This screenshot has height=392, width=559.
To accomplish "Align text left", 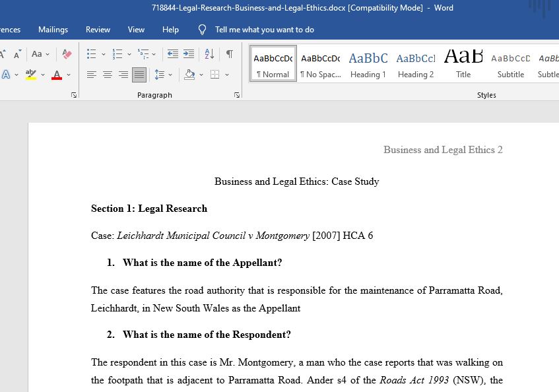I will (92, 75).
